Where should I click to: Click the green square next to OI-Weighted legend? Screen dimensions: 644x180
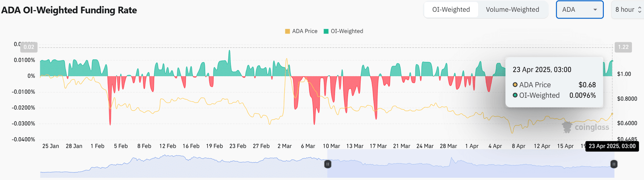pos(326,31)
